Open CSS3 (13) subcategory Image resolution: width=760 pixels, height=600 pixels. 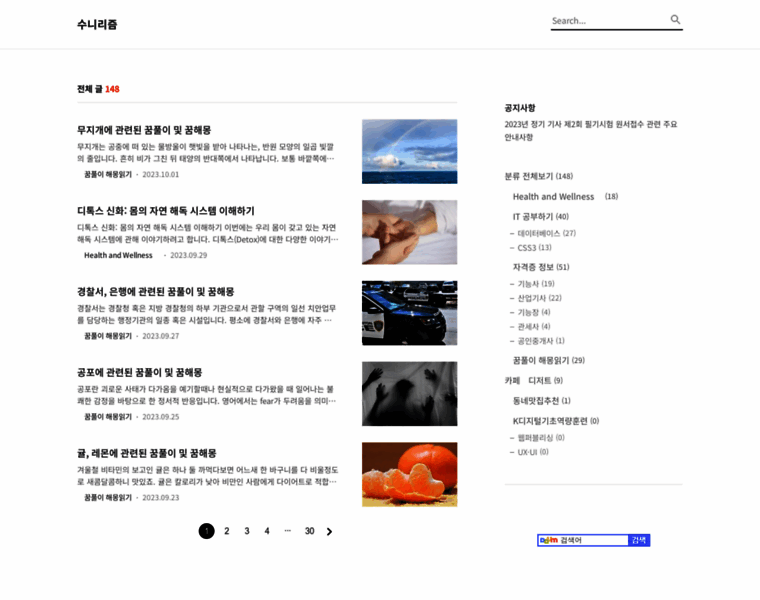pos(534,248)
